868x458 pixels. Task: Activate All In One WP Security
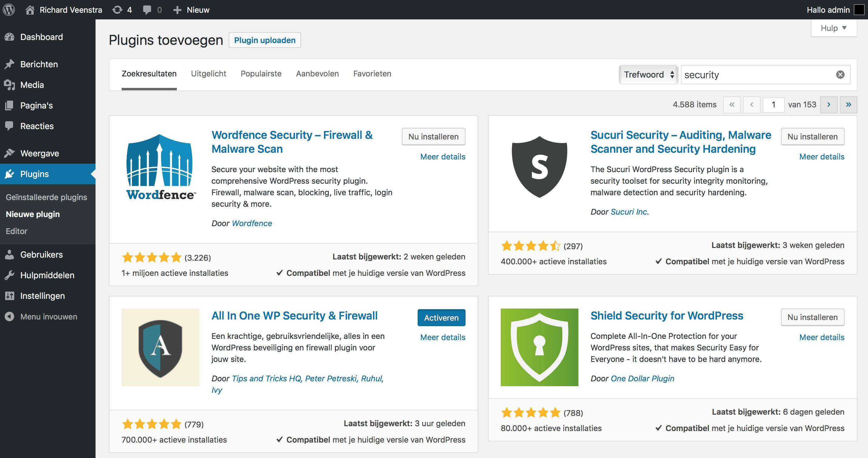[441, 318]
